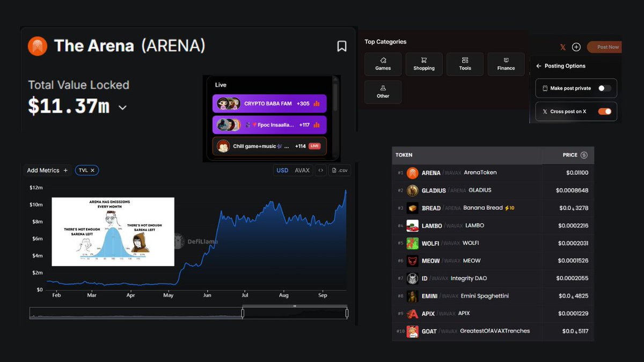Join the Chill game+music live room
Viewport: 644px width, 362px height.
pos(269,146)
